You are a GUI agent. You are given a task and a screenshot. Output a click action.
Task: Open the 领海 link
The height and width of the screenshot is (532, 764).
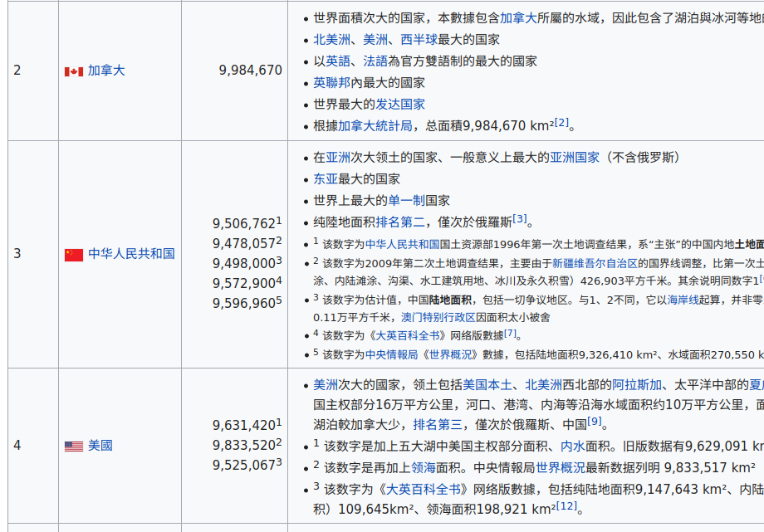click(424, 468)
